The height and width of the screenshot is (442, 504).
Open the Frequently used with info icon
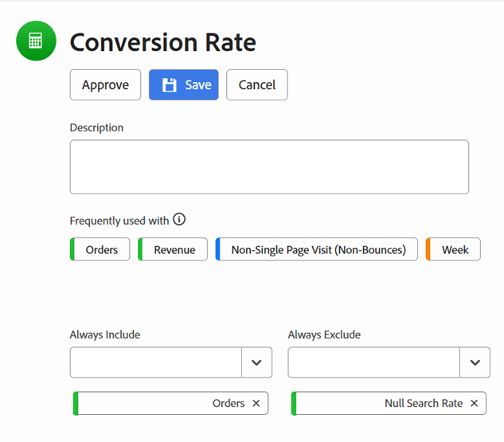(179, 220)
